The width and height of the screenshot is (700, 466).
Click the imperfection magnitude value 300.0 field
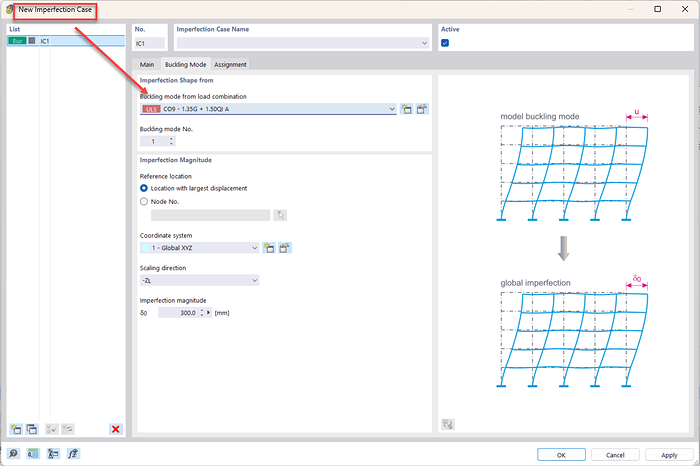(x=179, y=313)
